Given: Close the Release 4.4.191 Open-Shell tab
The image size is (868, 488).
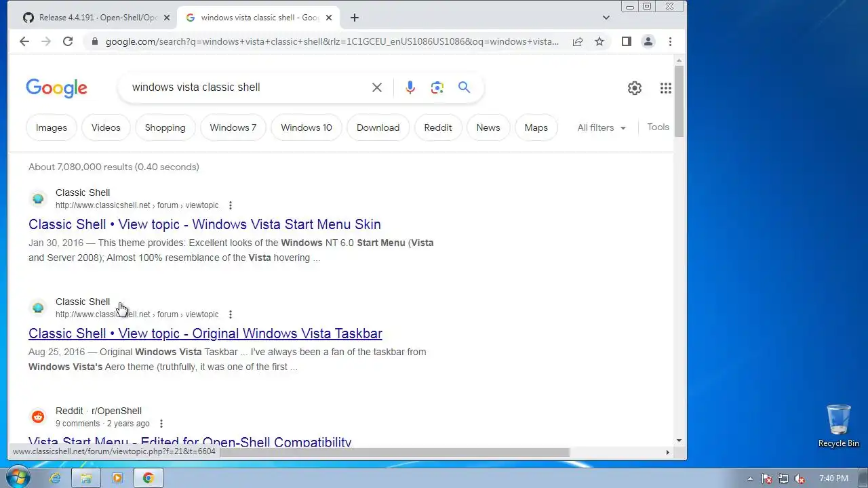Looking at the screenshot, I should coord(167,18).
